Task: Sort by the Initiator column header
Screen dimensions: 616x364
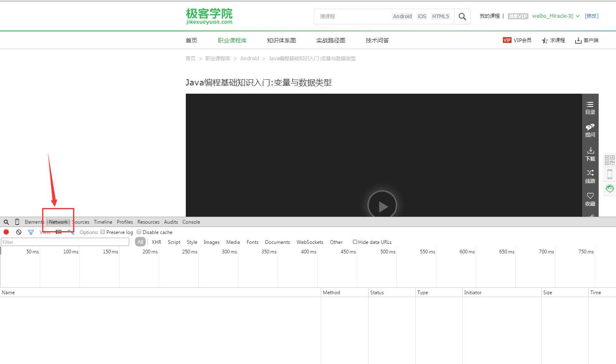Action: click(502, 293)
